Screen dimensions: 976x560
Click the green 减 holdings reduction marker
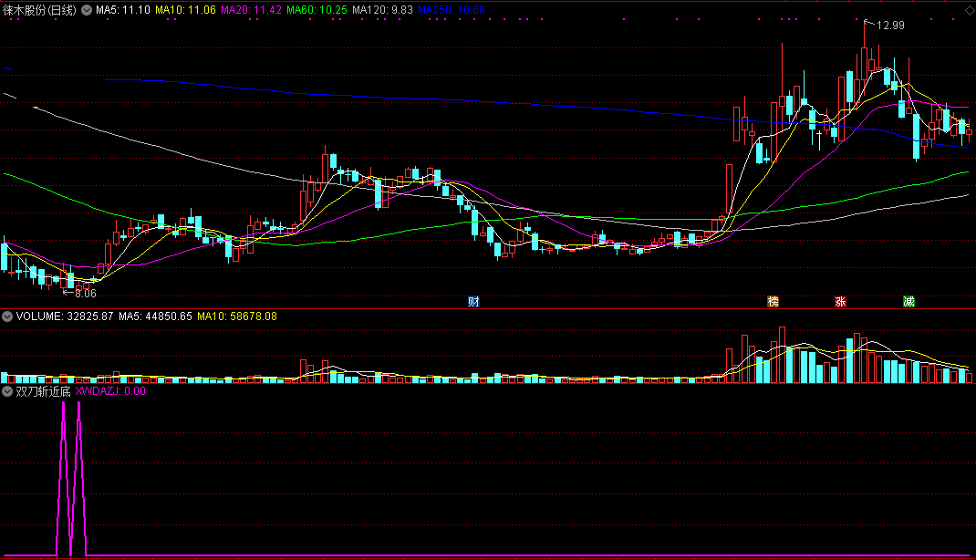(909, 302)
